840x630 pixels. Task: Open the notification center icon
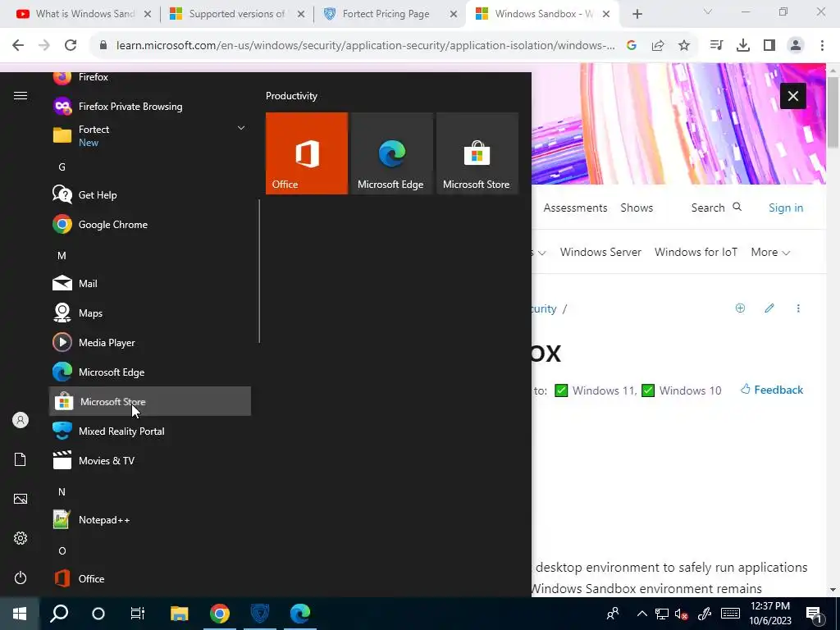click(x=815, y=614)
